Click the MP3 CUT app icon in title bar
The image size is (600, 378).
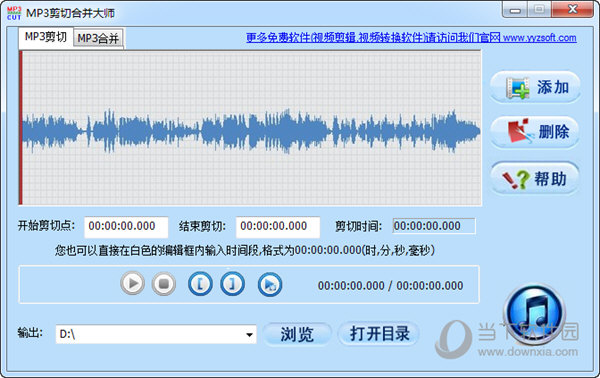coord(14,13)
